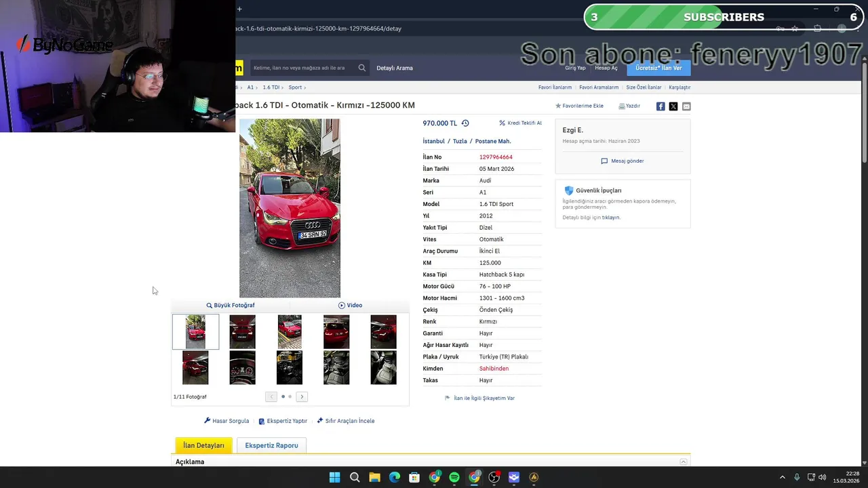
Task: Click the Sahibinden value in Kimden row
Action: tap(494, 369)
